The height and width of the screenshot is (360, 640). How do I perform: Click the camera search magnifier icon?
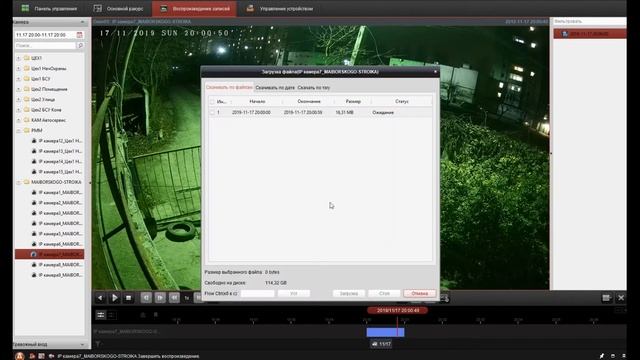pos(80,46)
